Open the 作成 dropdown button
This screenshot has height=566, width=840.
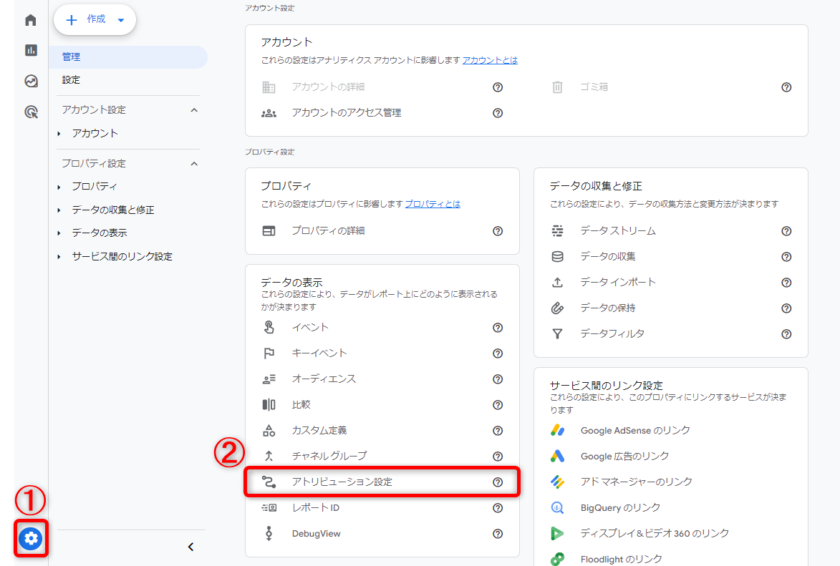[x=95, y=20]
